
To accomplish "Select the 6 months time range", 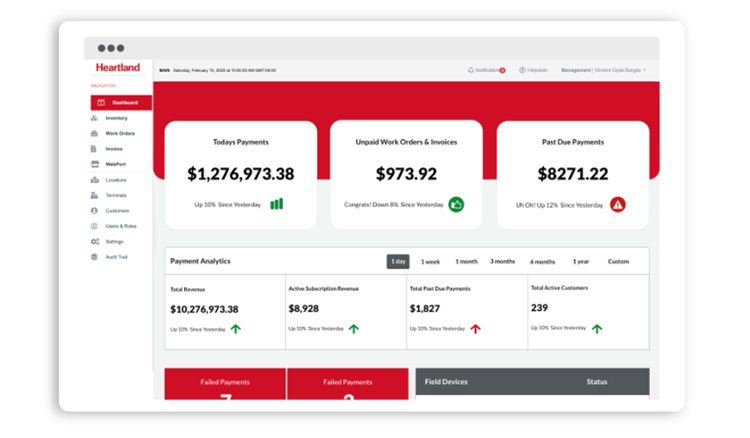I will pos(542,261).
